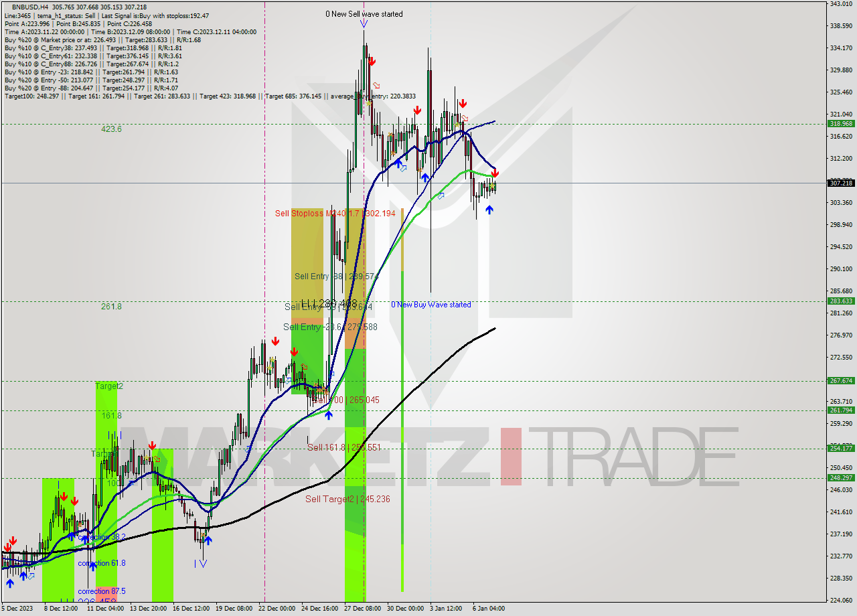The image size is (857, 616).
Task: Click the '8 Dec 12:00' time label
Action: coord(62,609)
